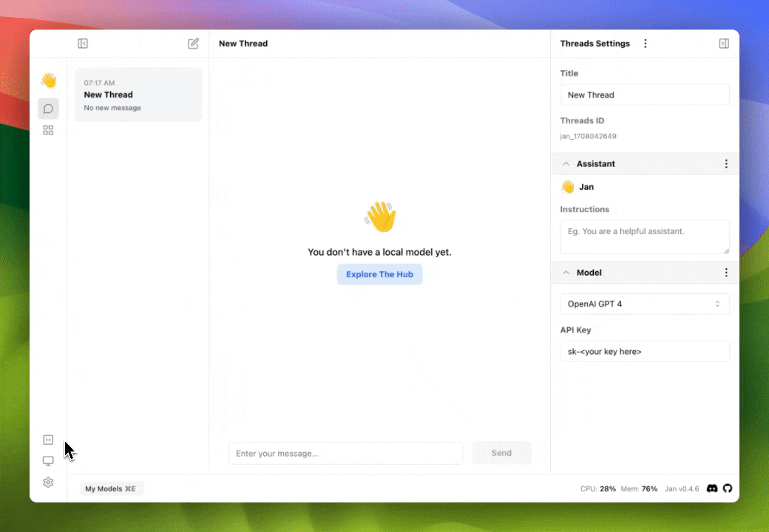Open the Hub using the grid icon
769x532 pixels.
(x=48, y=130)
